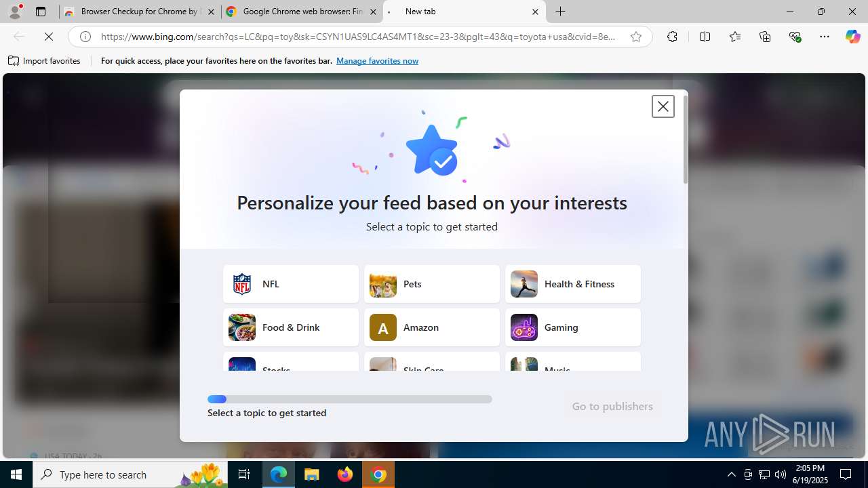
Task: Select the Amazon topic
Action: [432, 327]
